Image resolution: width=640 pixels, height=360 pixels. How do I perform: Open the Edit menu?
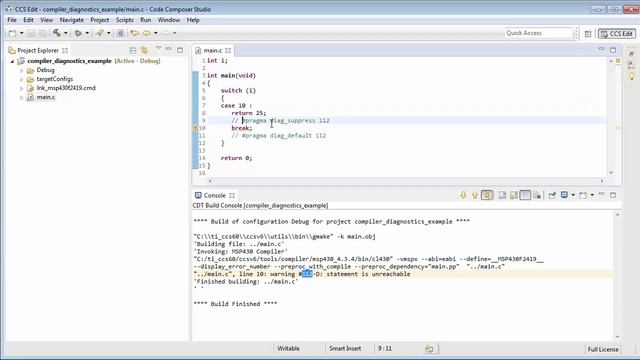coord(28,20)
